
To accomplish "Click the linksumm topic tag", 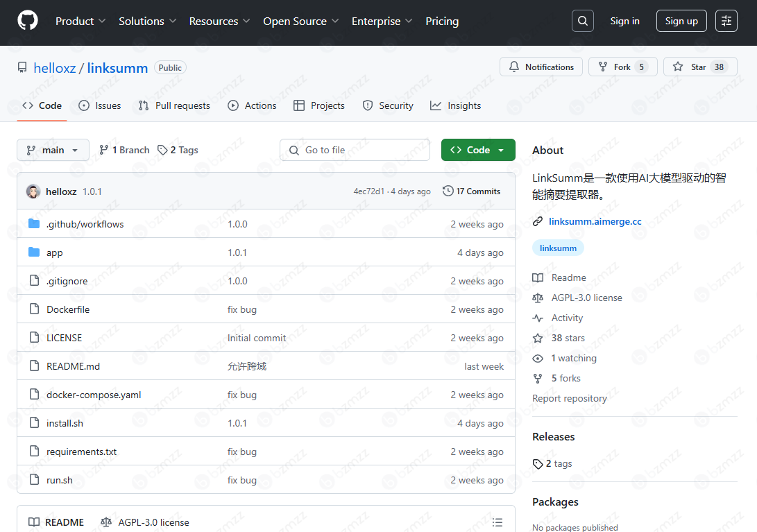I will pyautogui.click(x=558, y=248).
